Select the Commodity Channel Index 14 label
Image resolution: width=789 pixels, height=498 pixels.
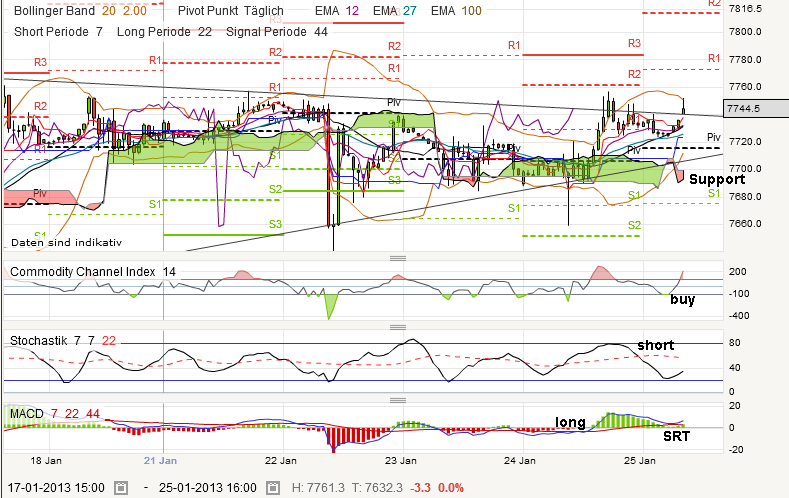click(93, 272)
